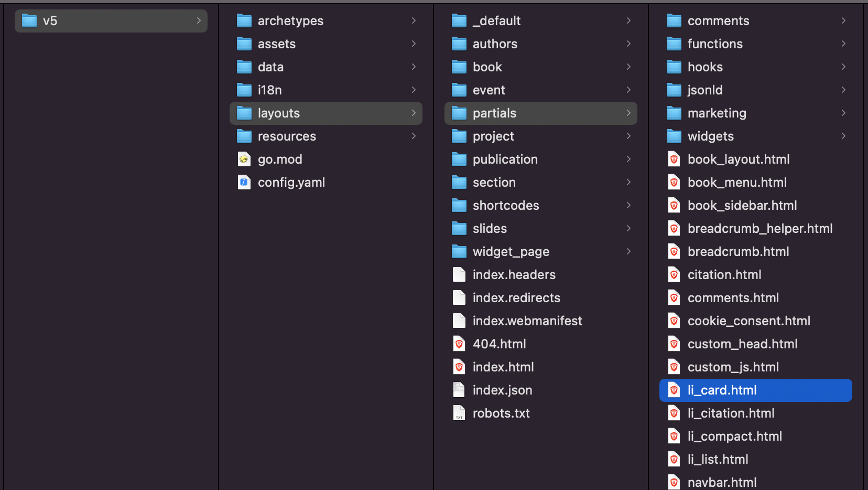This screenshot has height=490, width=868.
Task: Select the book_sidebar.html file name
Action: tap(742, 206)
